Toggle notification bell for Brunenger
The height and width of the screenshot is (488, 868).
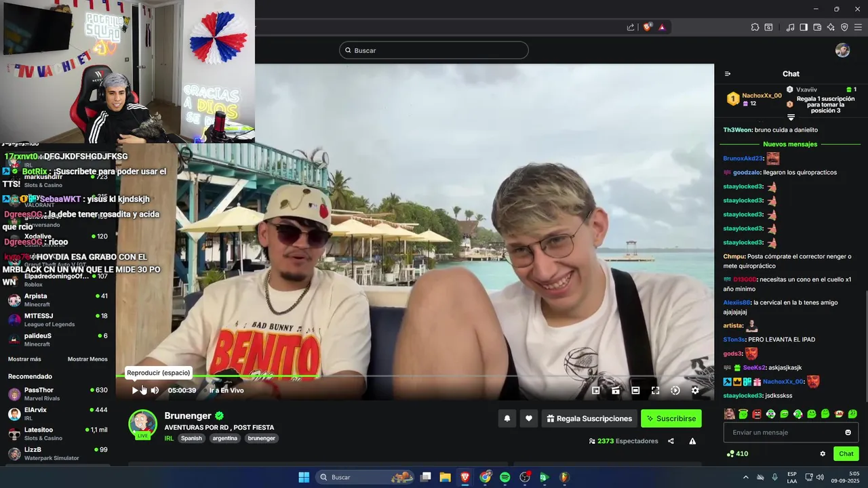pos(507,419)
